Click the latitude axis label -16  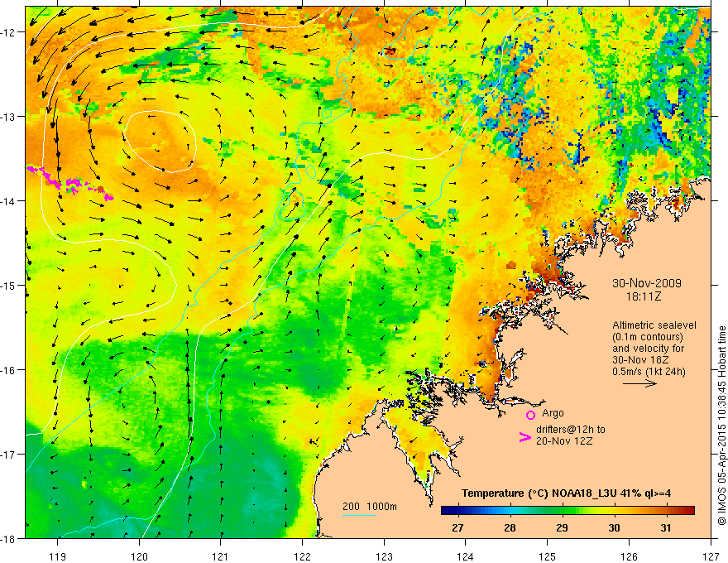8,370
